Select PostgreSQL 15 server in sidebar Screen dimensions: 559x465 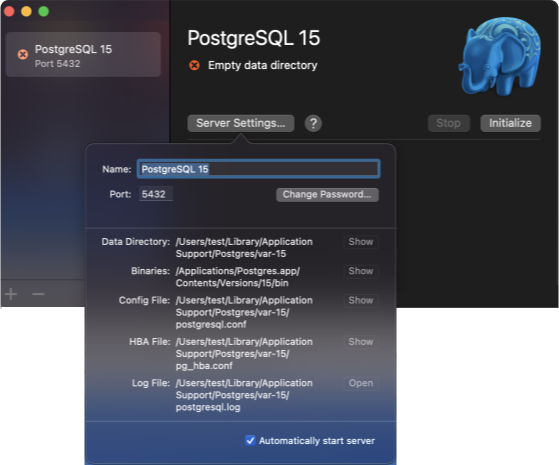83,55
